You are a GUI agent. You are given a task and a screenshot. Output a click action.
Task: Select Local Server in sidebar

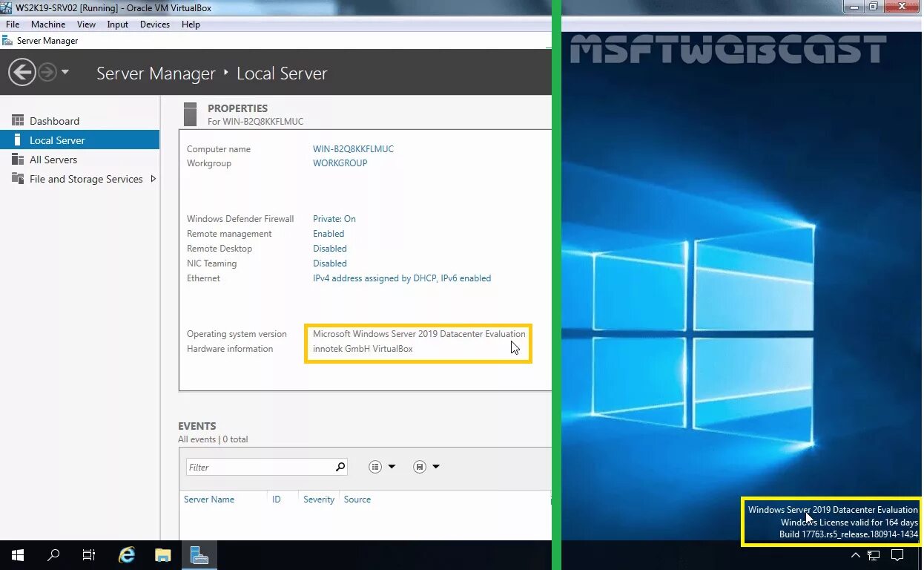[x=79, y=140]
